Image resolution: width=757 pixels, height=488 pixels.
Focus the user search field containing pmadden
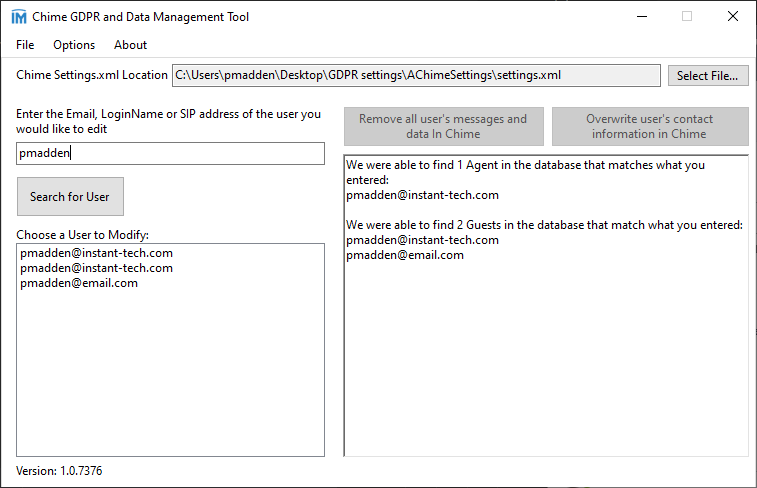pos(170,153)
